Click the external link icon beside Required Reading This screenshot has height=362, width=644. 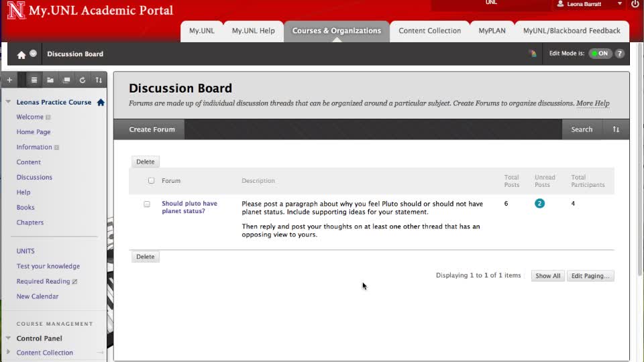74,282
